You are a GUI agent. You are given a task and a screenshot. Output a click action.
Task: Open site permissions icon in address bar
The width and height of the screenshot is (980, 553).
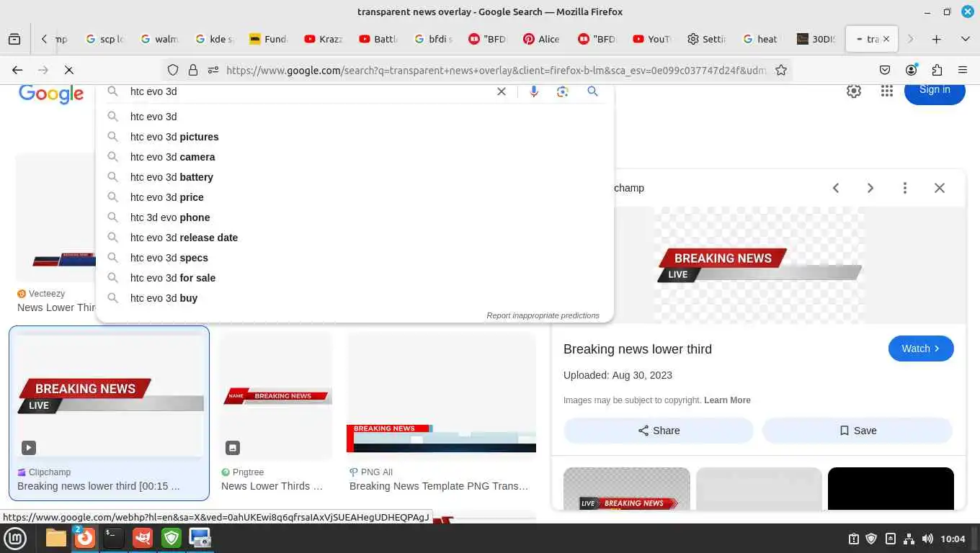[x=213, y=70]
